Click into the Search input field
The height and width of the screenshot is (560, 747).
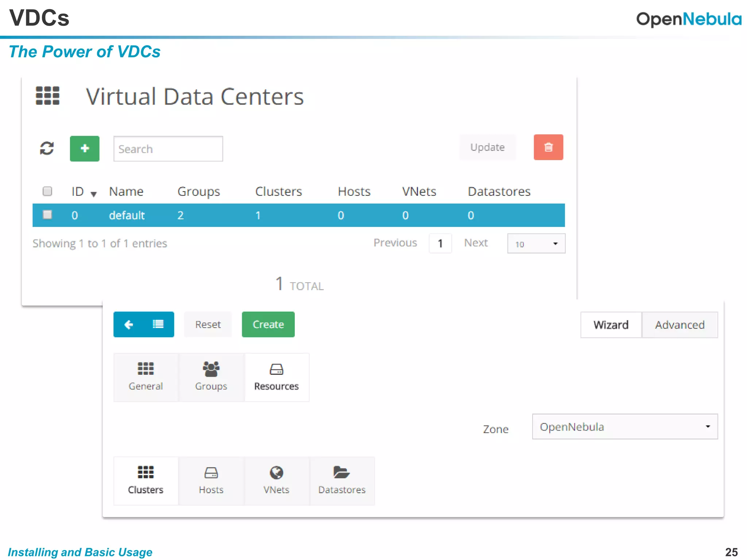[168, 149]
